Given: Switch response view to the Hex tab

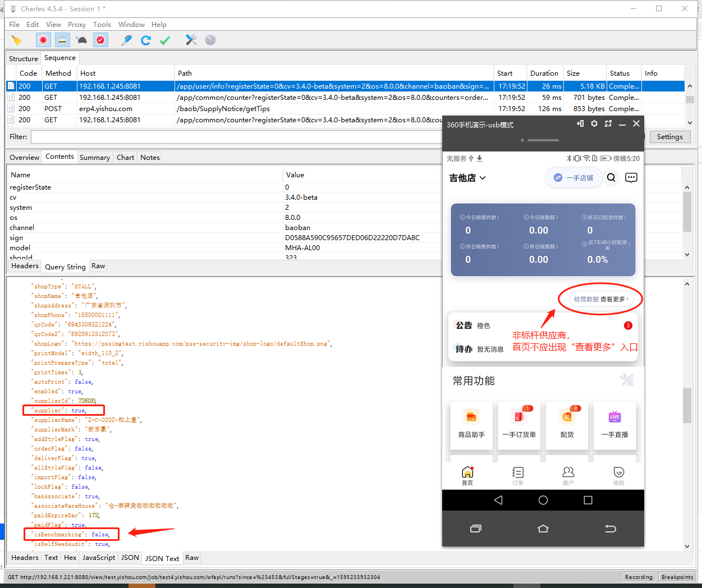Looking at the screenshot, I should coord(70,558).
